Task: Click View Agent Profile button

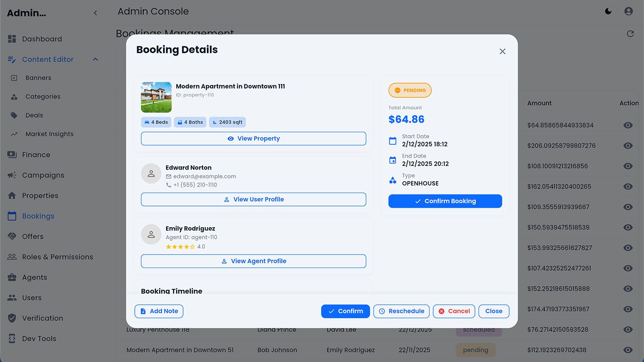Action: (254, 261)
